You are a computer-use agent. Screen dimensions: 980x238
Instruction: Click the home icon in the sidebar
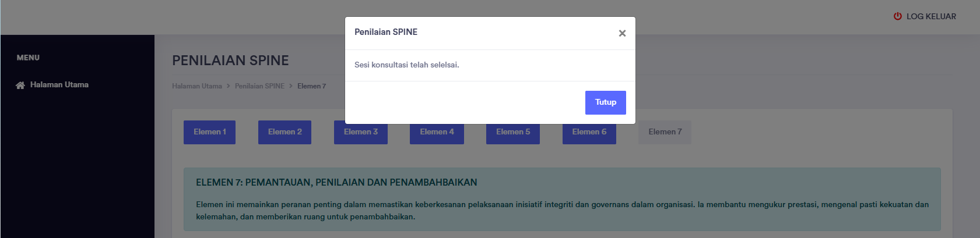coord(20,85)
